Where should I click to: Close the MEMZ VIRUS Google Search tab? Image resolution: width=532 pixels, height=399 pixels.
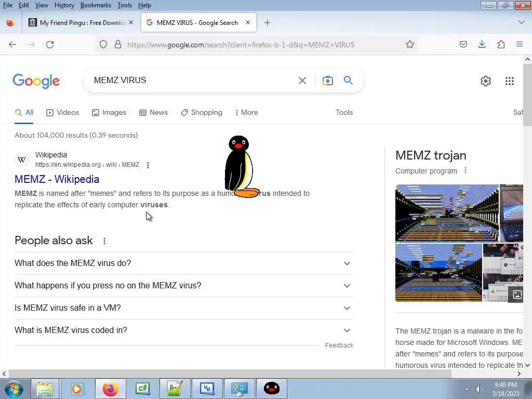pos(248,22)
